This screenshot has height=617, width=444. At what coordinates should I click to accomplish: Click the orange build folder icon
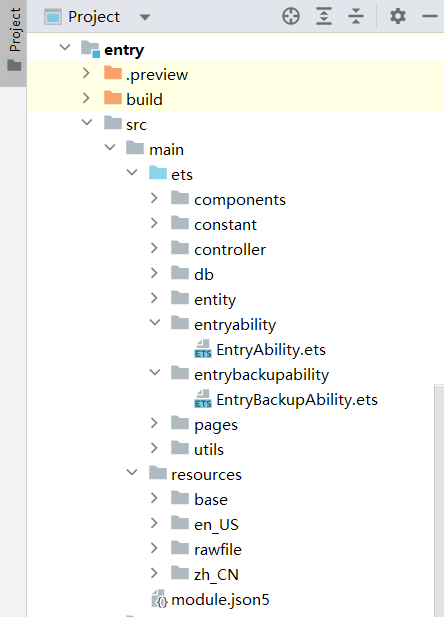point(113,98)
